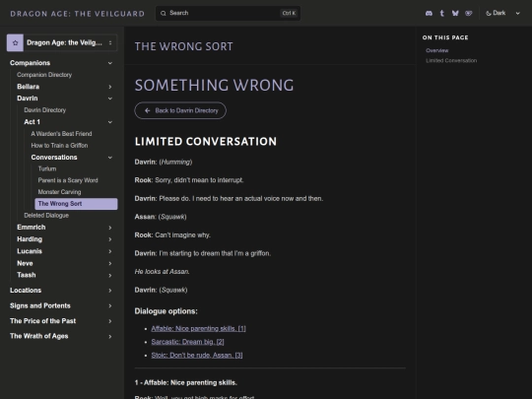
Task: Expand the Bellara chevron
Action: click(110, 87)
